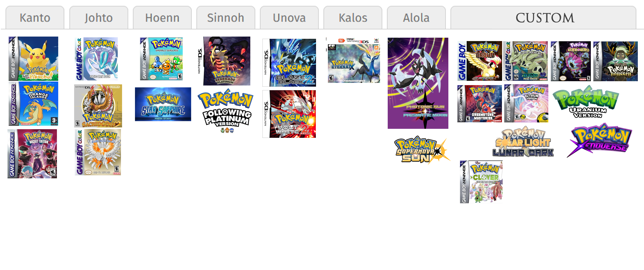Open the Pokémon Clover game cover
The height and width of the screenshot is (270, 644).
(481, 182)
